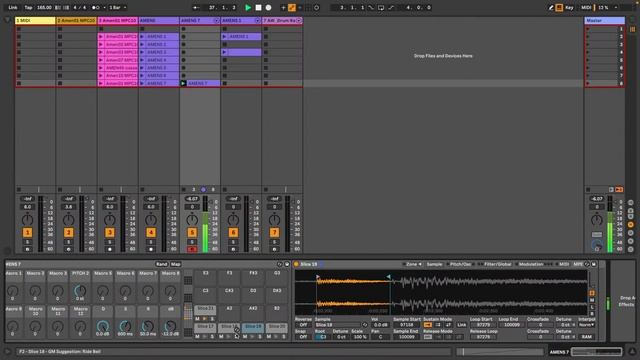The height and width of the screenshot is (360, 640).
Task: Click the transport Play button
Action: (x=248, y=7)
